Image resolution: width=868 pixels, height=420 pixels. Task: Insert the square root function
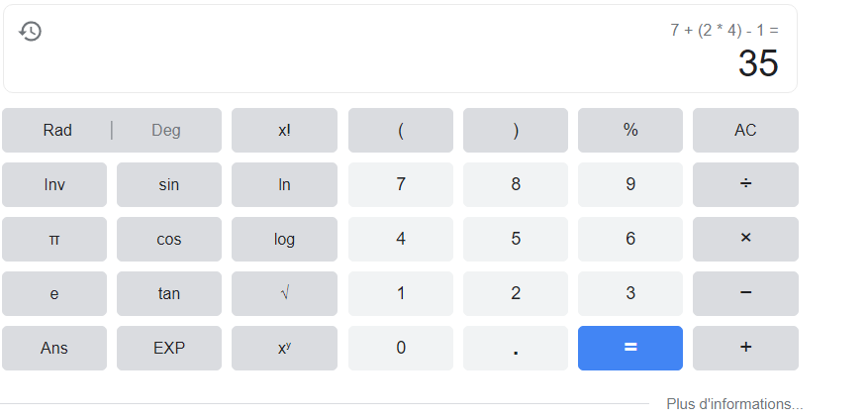click(284, 293)
